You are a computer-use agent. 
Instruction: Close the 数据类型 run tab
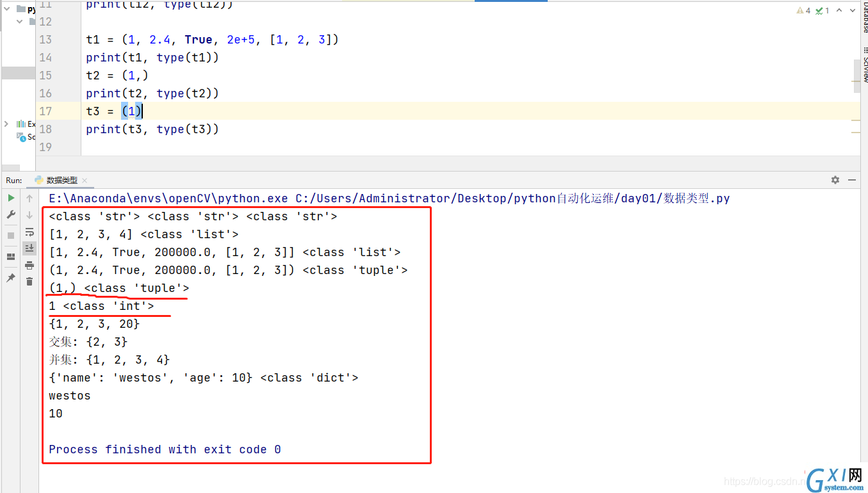(85, 181)
